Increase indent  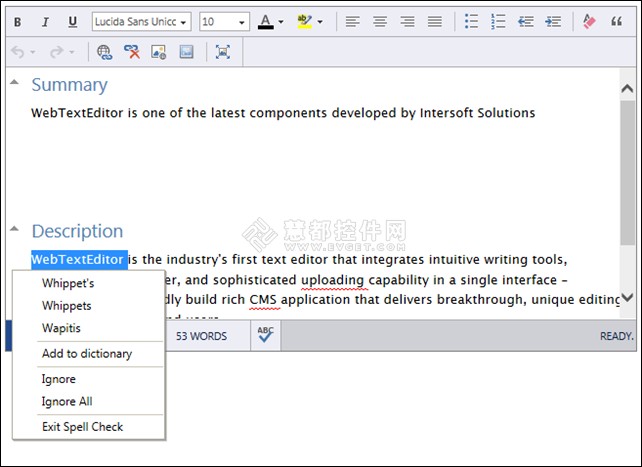[x=553, y=22]
